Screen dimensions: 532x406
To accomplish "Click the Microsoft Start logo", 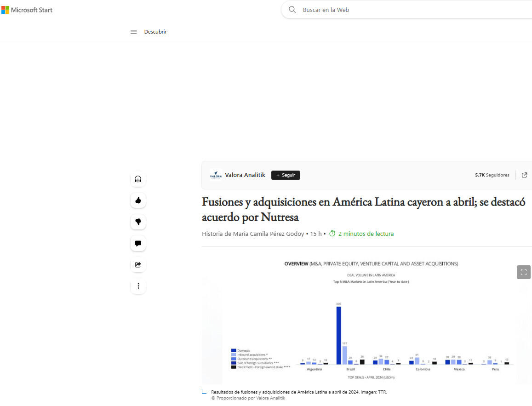I will [27, 10].
